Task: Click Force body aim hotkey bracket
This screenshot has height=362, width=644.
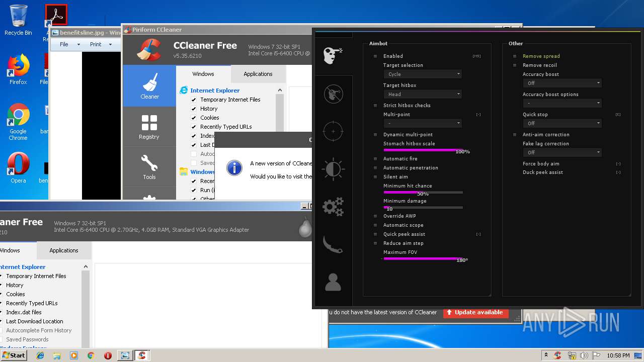Action: click(x=618, y=164)
